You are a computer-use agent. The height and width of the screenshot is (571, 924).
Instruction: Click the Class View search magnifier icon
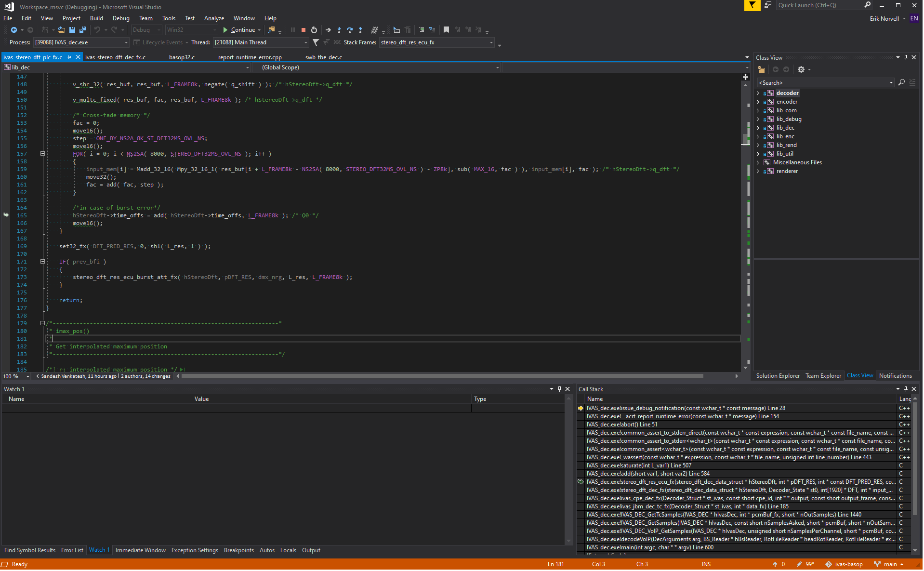pyautogui.click(x=901, y=83)
